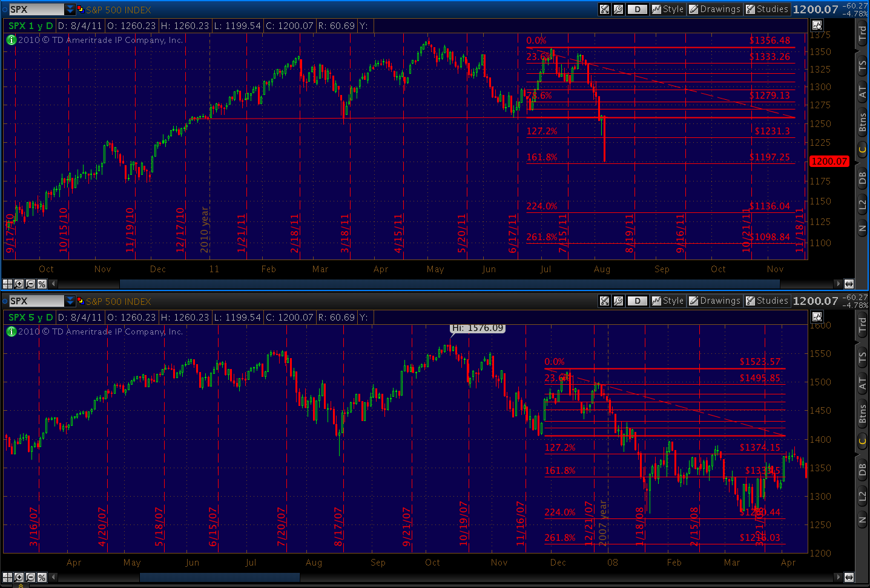This screenshot has height=588, width=870.
Task: Click lower chart's scroll-left arrow
Action: pyautogui.click(x=53, y=577)
